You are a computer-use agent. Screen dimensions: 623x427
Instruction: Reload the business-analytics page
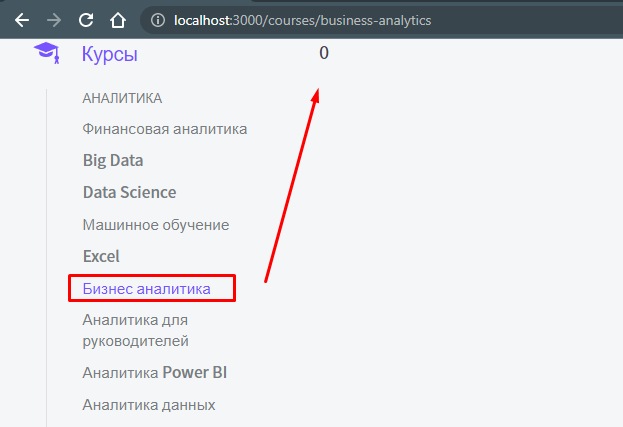coord(86,20)
